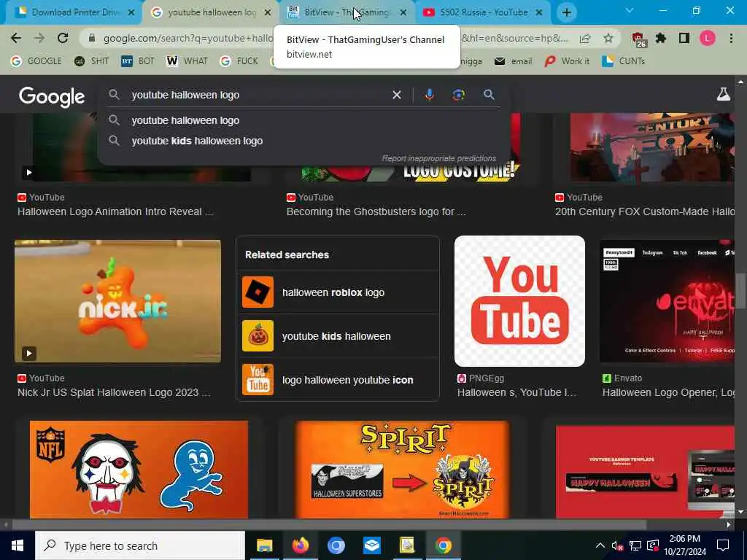Close the youtube halloween logo tab
The width and height of the screenshot is (747, 560).
[267, 12]
